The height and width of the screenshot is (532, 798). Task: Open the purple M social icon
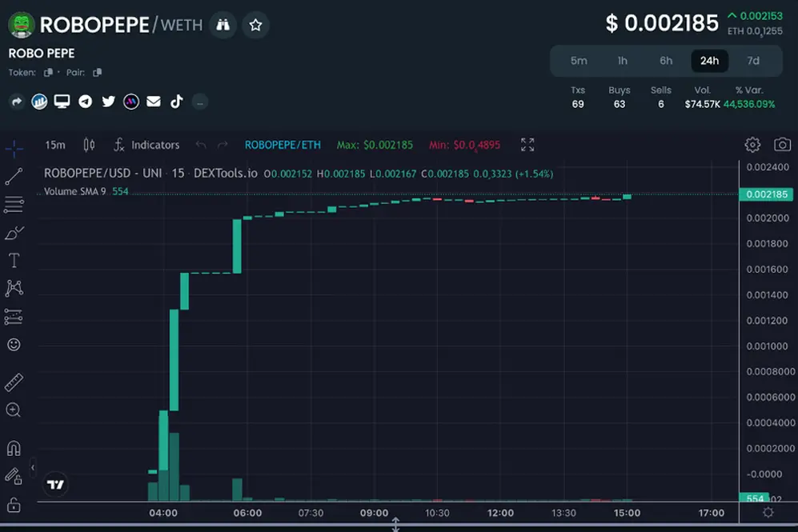[131, 102]
